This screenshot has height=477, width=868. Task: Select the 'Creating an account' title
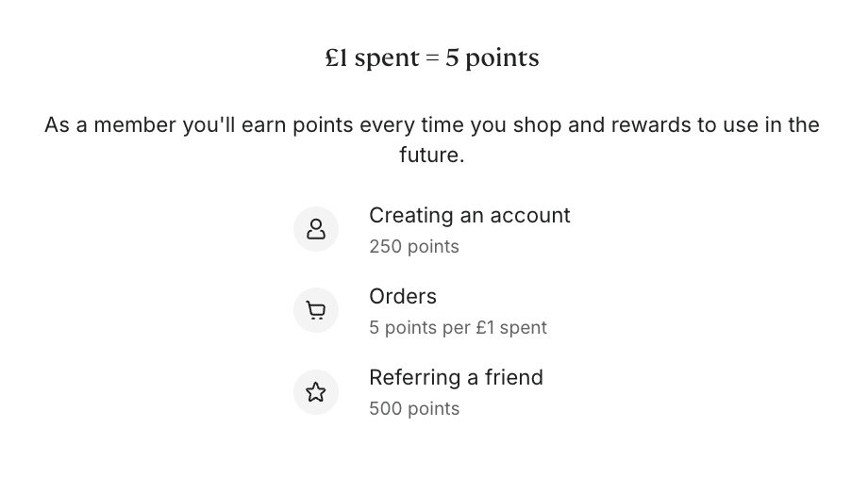pyautogui.click(x=470, y=215)
